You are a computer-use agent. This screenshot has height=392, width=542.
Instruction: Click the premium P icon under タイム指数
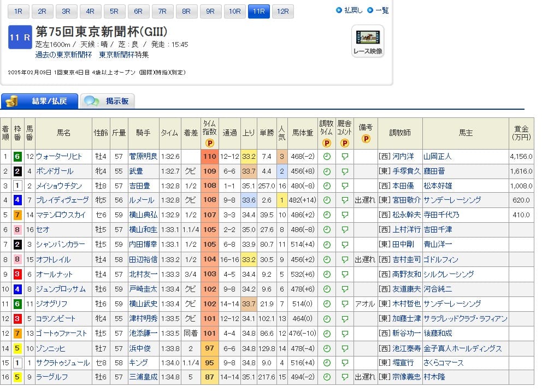[x=209, y=143]
